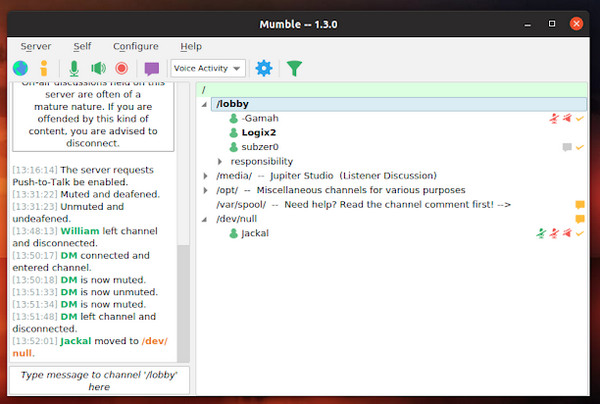Select user subzer0

(260, 147)
